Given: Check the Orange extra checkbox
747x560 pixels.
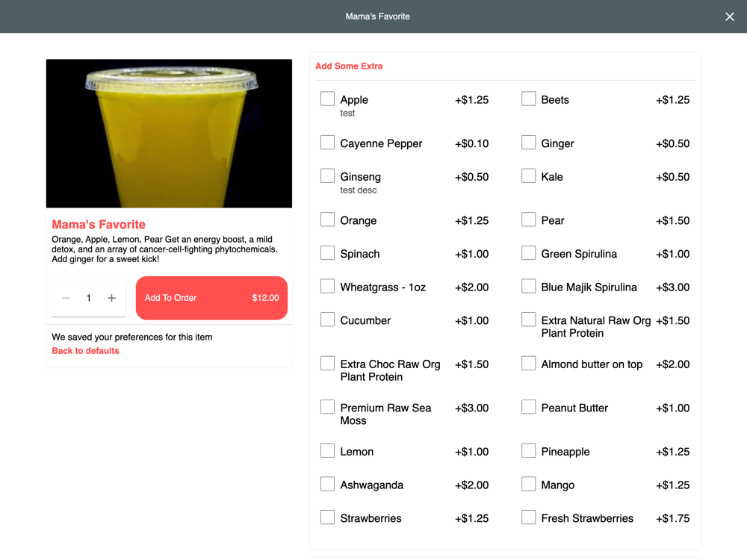Looking at the screenshot, I should point(327,220).
